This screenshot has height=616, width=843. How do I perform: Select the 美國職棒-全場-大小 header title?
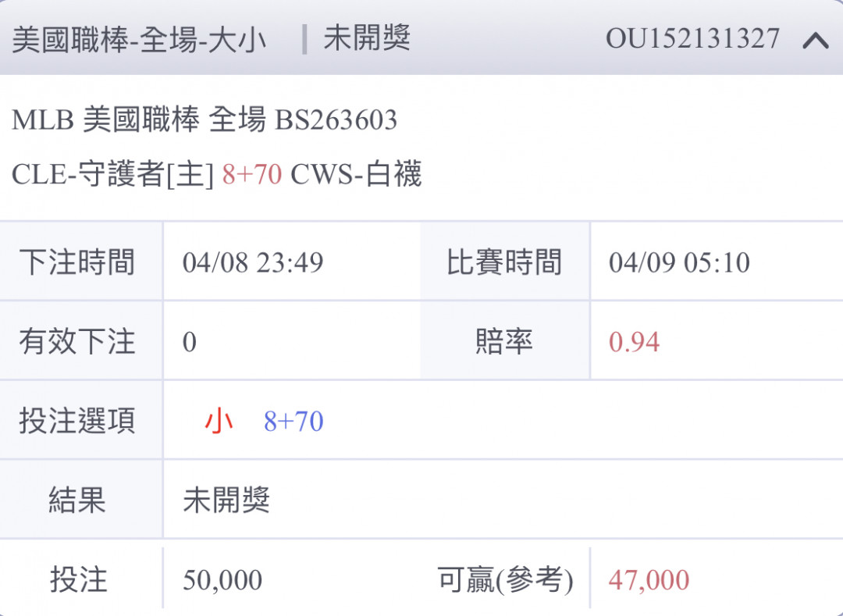(x=139, y=40)
